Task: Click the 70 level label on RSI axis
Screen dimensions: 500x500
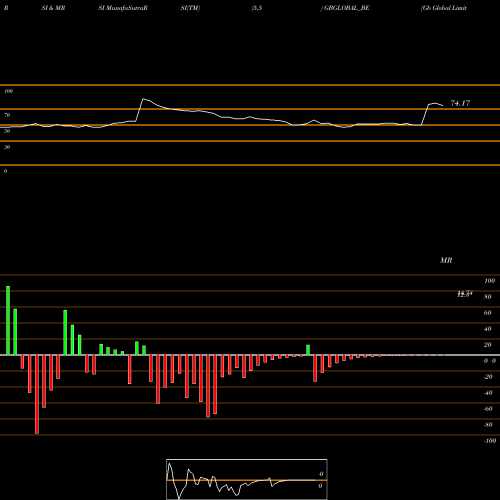Action: [7, 115]
